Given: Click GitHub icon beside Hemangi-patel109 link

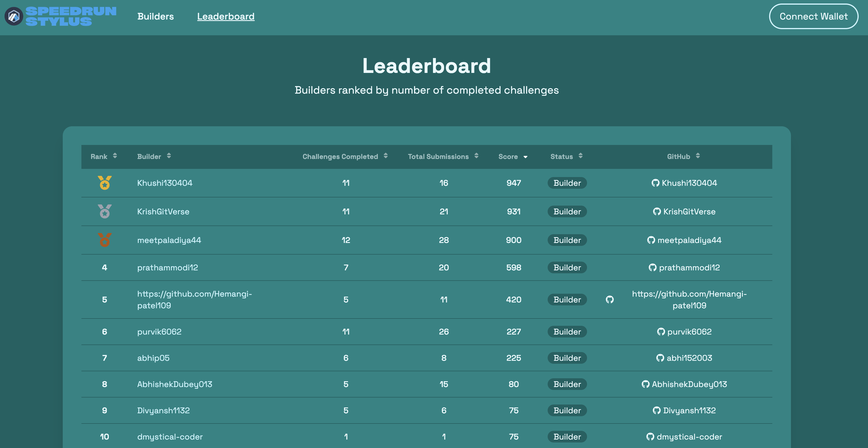Looking at the screenshot, I should click(x=609, y=300).
